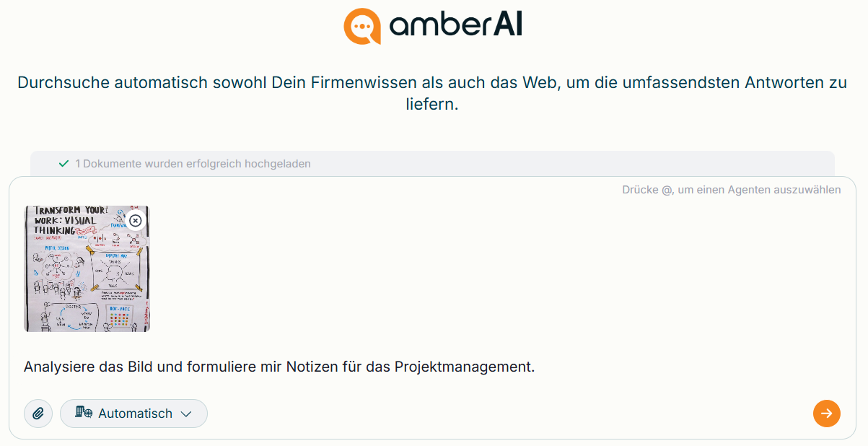Click the word 'liefern.' in the headline
Image resolution: width=868 pixels, height=446 pixels.
[x=432, y=105]
